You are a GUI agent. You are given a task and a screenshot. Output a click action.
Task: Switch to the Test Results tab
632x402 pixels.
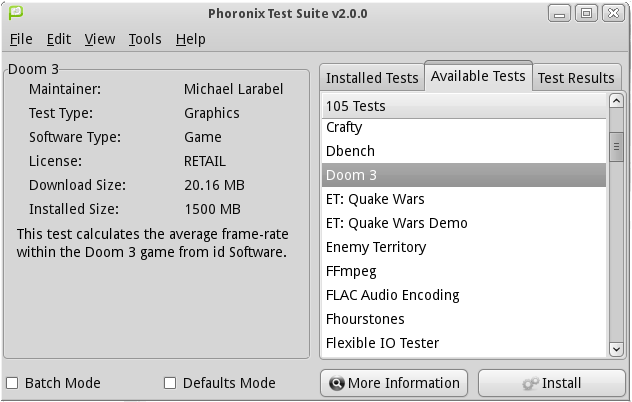click(576, 77)
